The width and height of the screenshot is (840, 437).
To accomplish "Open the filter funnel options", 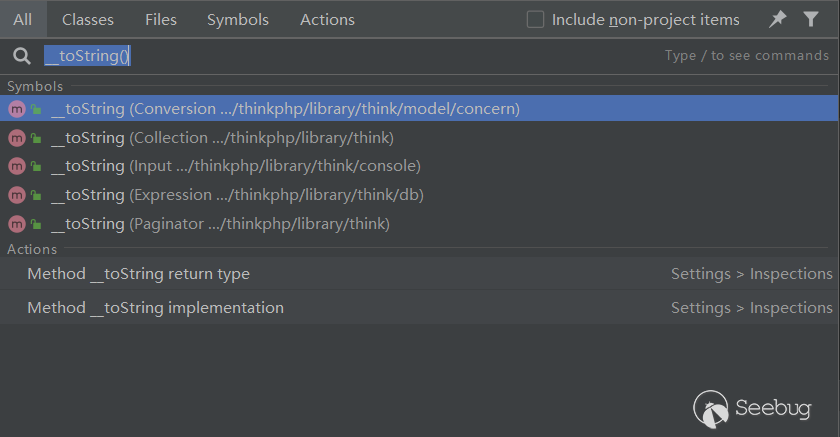I will click(811, 19).
